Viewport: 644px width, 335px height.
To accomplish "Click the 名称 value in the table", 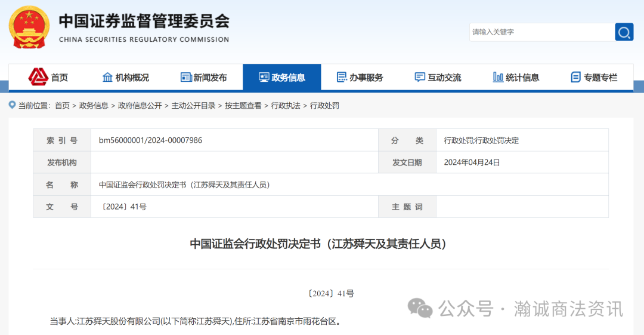I will click(x=184, y=185).
